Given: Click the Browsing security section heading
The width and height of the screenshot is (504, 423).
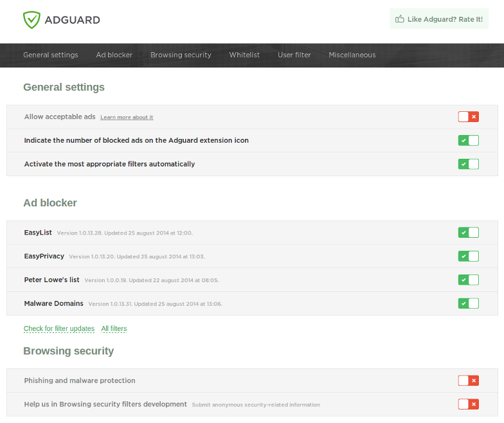Looking at the screenshot, I should [68, 351].
